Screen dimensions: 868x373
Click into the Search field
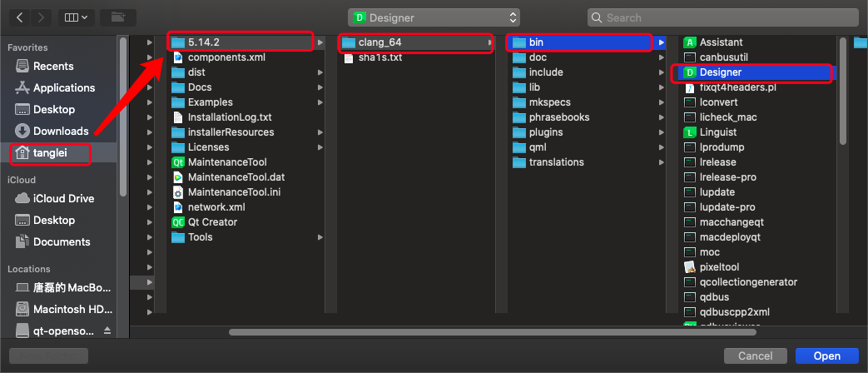722,17
